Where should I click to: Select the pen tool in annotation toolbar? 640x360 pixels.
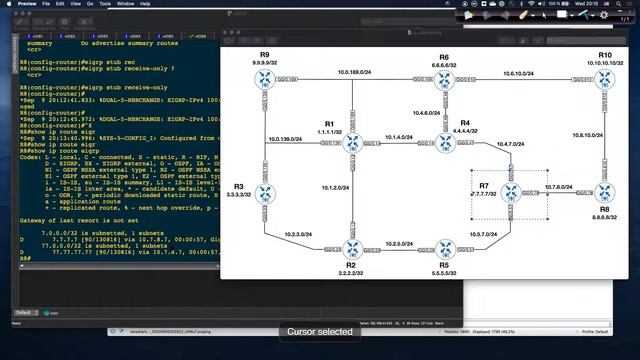[524, 15]
